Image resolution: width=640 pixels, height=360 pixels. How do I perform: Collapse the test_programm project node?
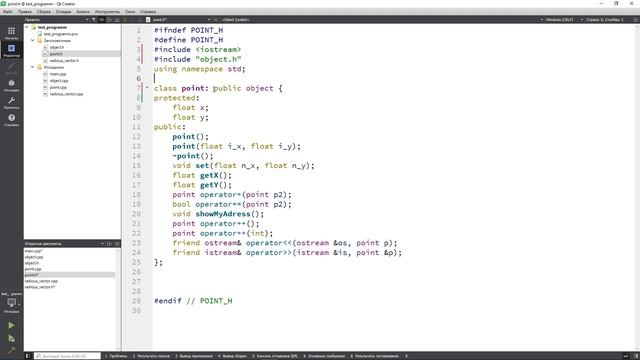(27, 27)
